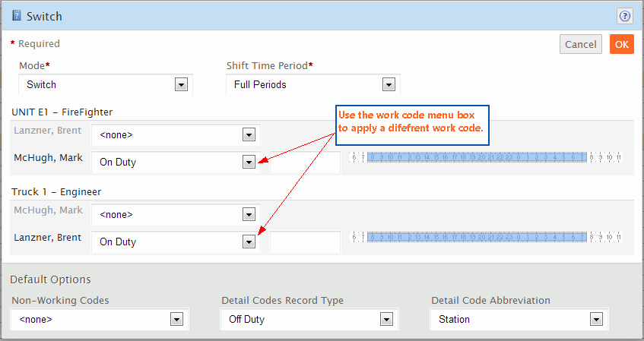Image resolution: width=644 pixels, height=341 pixels.
Task: Click the text field beside Lanzner's On Duty code
Action: (305, 242)
